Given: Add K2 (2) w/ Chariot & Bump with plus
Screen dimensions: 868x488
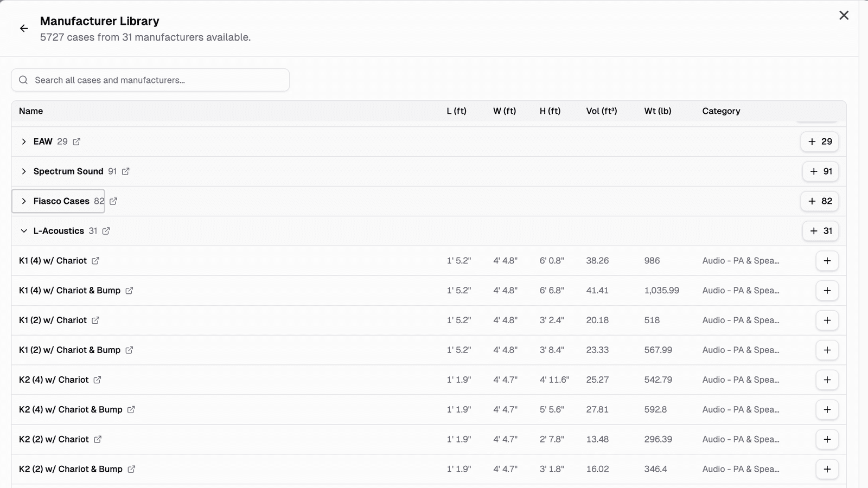Looking at the screenshot, I should point(827,470).
